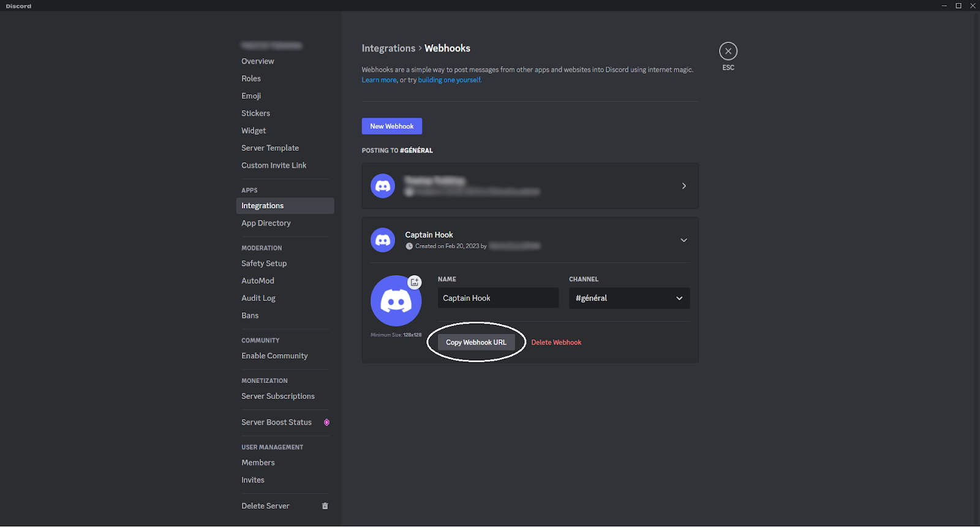Open the building one yourself link

pos(450,80)
